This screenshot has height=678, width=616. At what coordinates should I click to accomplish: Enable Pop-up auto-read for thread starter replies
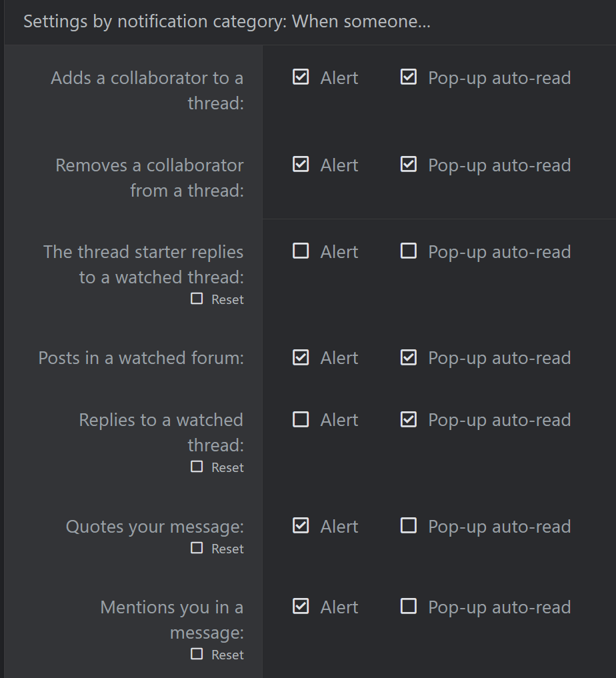[x=409, y=251]
